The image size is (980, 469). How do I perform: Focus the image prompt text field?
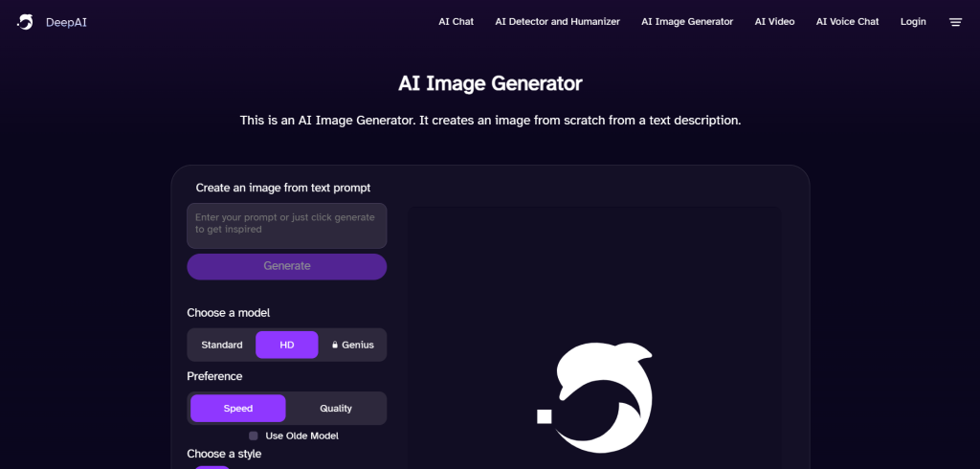tap(287, 226)
